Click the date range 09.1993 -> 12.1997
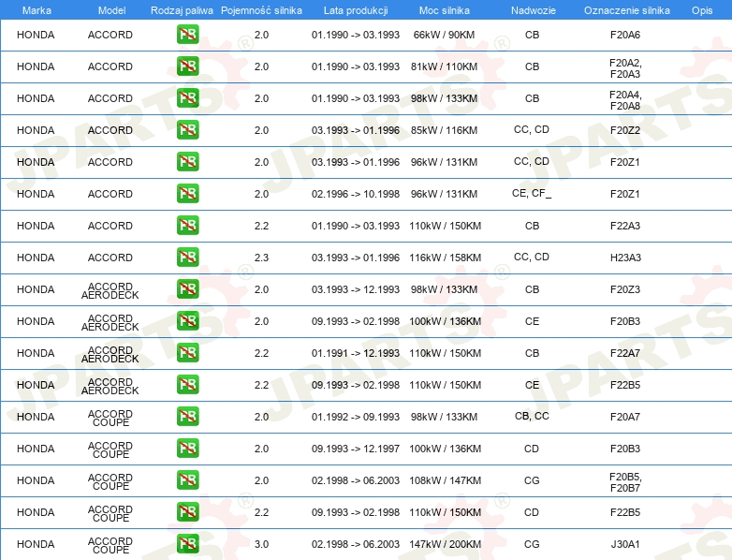This screenshot has width=732, height=560. point(356,449)
